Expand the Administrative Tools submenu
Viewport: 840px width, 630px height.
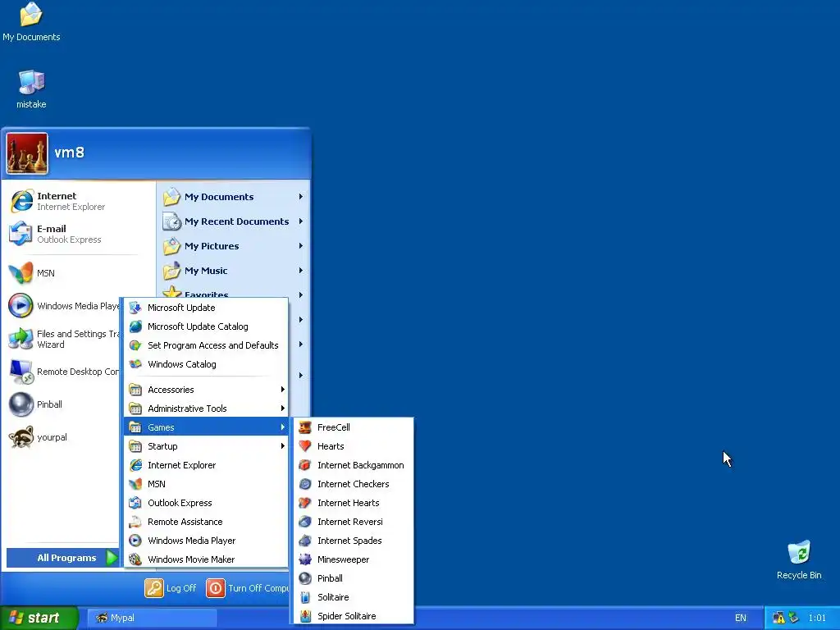[206, 409]
